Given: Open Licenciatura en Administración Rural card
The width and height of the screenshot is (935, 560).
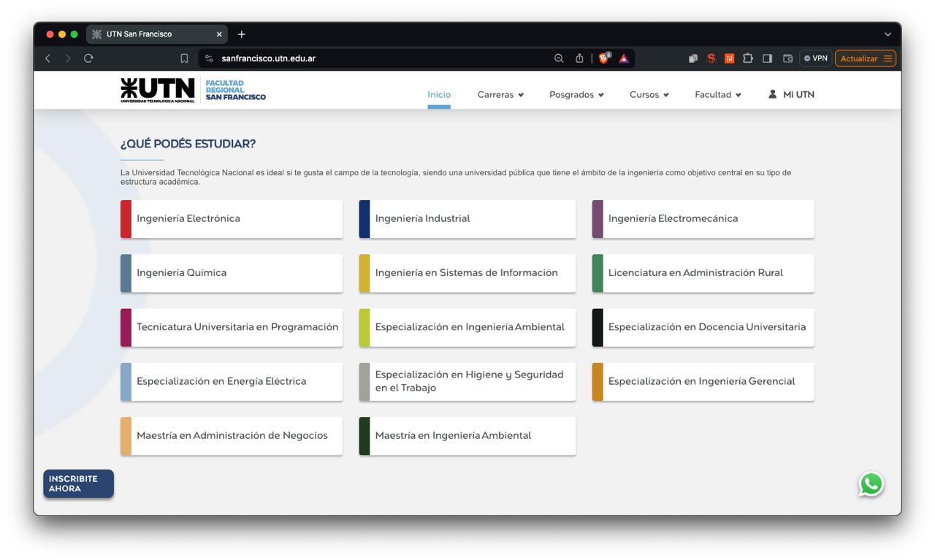Looking at the screenshot, I should coord(703,273).
